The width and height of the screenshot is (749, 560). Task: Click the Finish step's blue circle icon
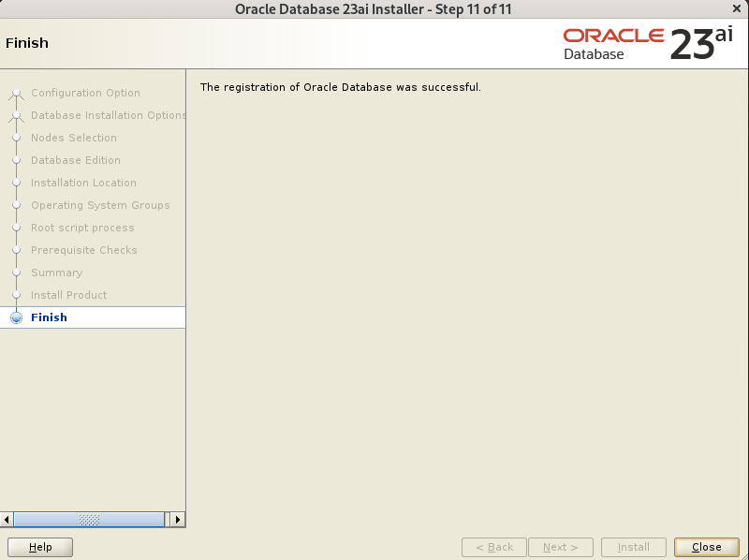tap(16, 317)
